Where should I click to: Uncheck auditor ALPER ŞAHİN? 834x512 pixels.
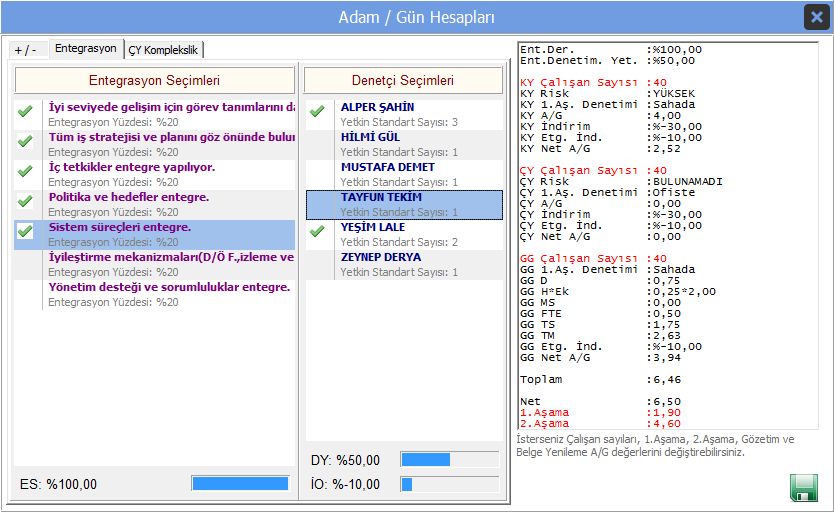(317, 111)
